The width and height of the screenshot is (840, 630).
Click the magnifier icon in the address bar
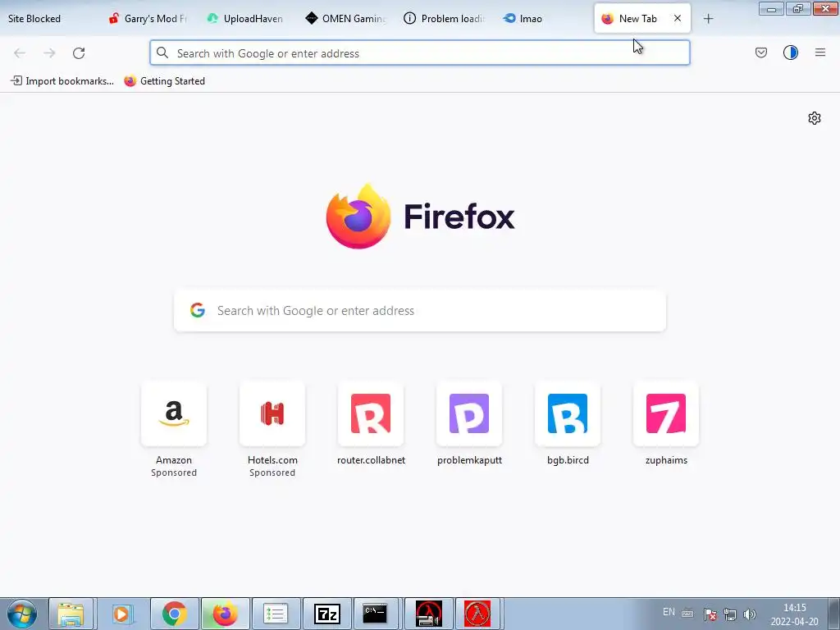click(162, 52)
